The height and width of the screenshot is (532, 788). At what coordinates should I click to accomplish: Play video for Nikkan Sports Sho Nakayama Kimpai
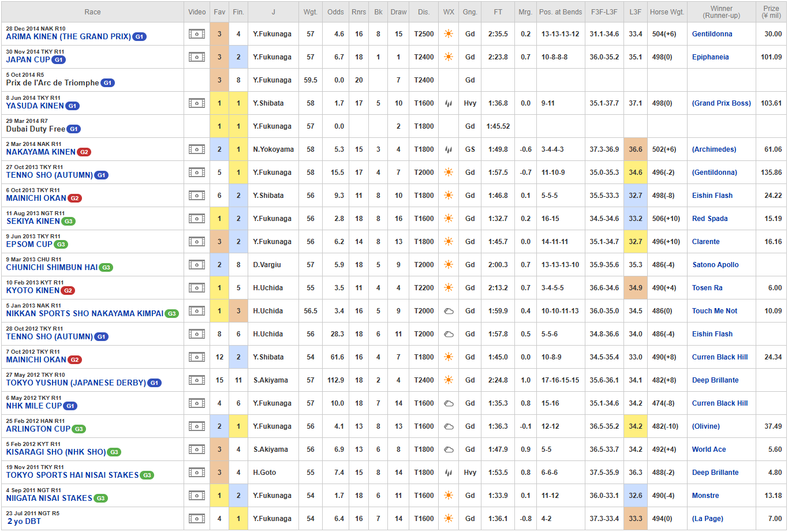(x=197, y=311)
